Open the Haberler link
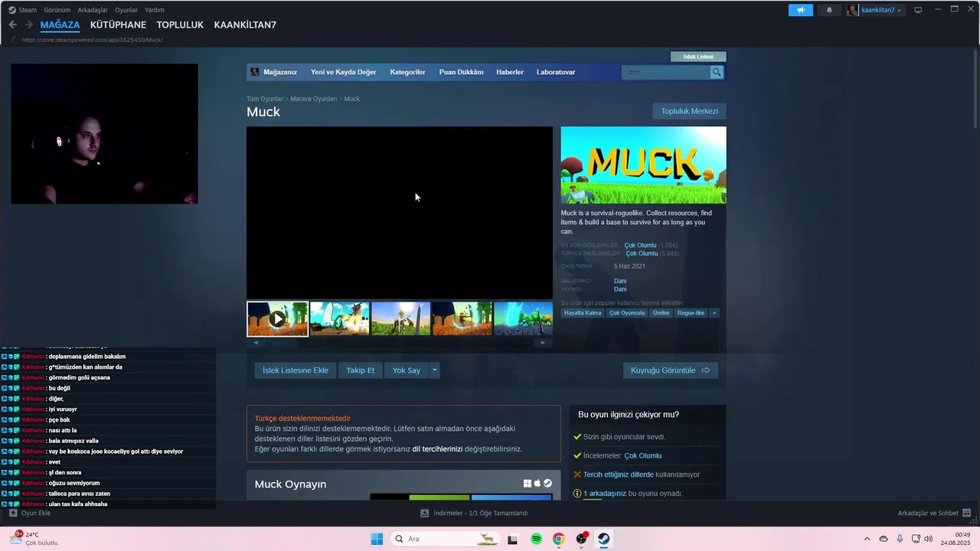This screenshot has height=551, width=980. [510, 72]
